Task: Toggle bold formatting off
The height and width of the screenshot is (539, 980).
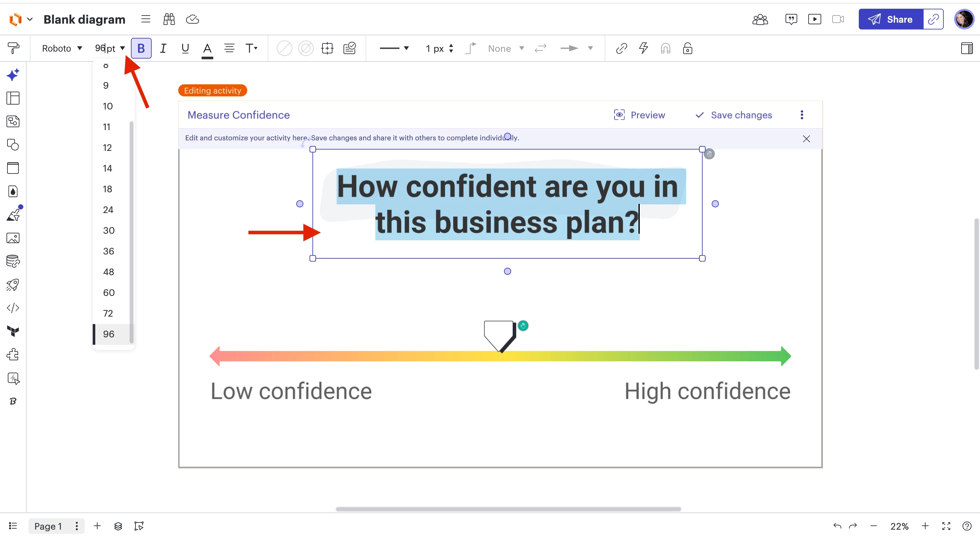Action: pos(141,48)
